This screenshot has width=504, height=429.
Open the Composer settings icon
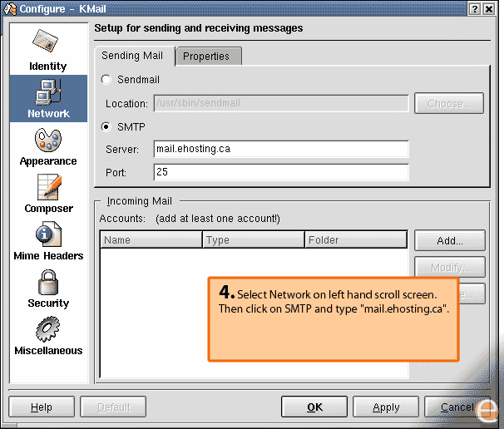[x=48, y=187]
